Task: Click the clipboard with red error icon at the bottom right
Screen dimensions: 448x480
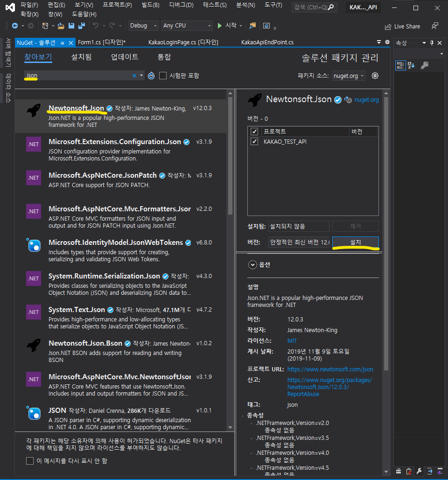Action: (409, 471)
